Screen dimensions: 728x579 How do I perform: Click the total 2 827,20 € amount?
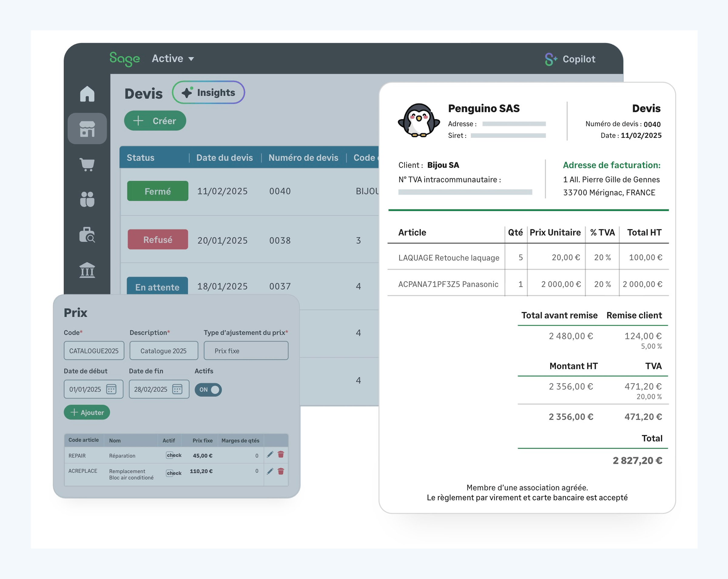click(638, 460)
